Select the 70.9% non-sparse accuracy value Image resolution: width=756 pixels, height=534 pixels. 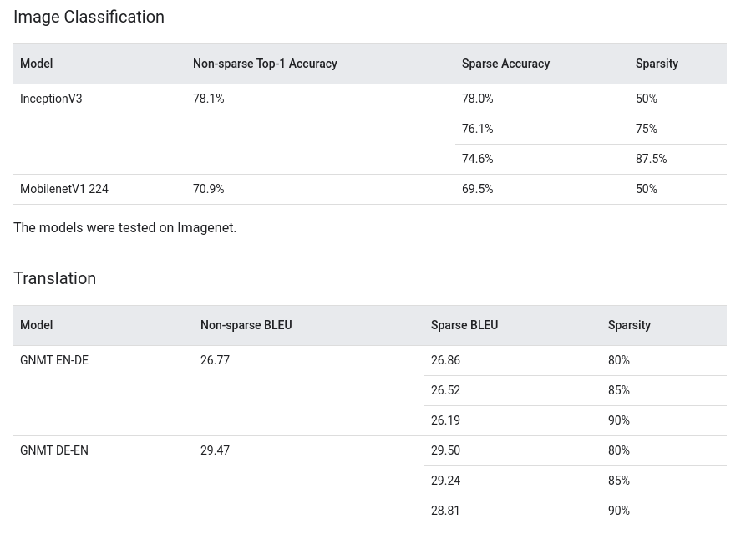[x=209, y=189]
